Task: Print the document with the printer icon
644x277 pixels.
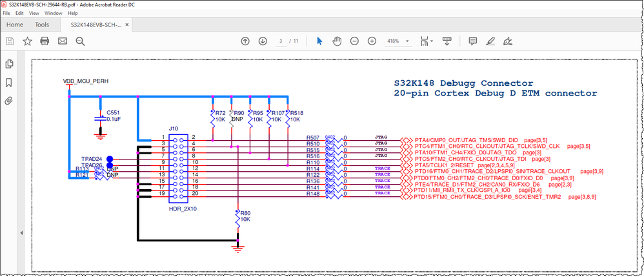Action: click(45, 41)
